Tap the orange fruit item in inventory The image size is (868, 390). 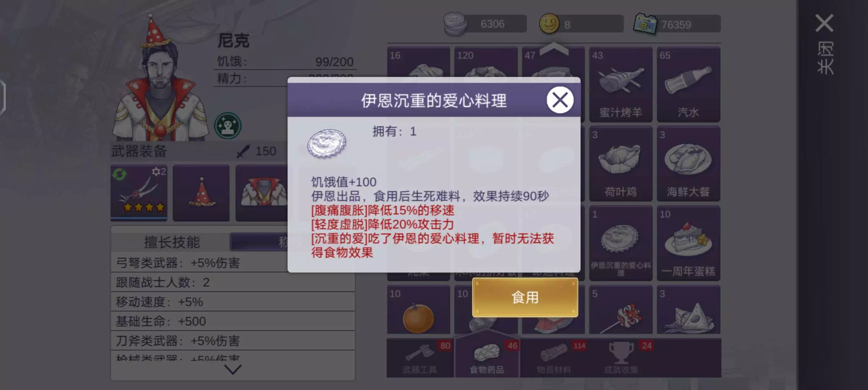click(x=418, y=309)
